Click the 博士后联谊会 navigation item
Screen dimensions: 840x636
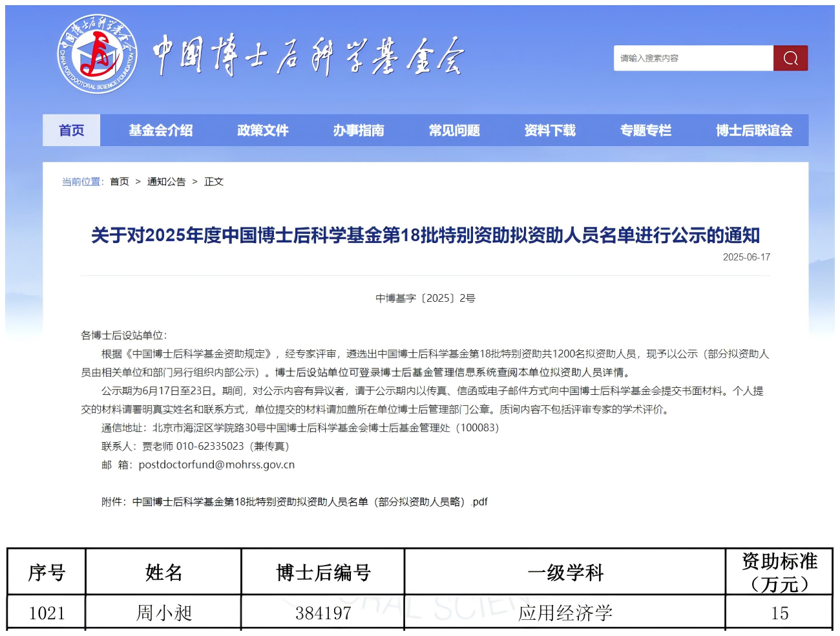(x=754, y=131)
